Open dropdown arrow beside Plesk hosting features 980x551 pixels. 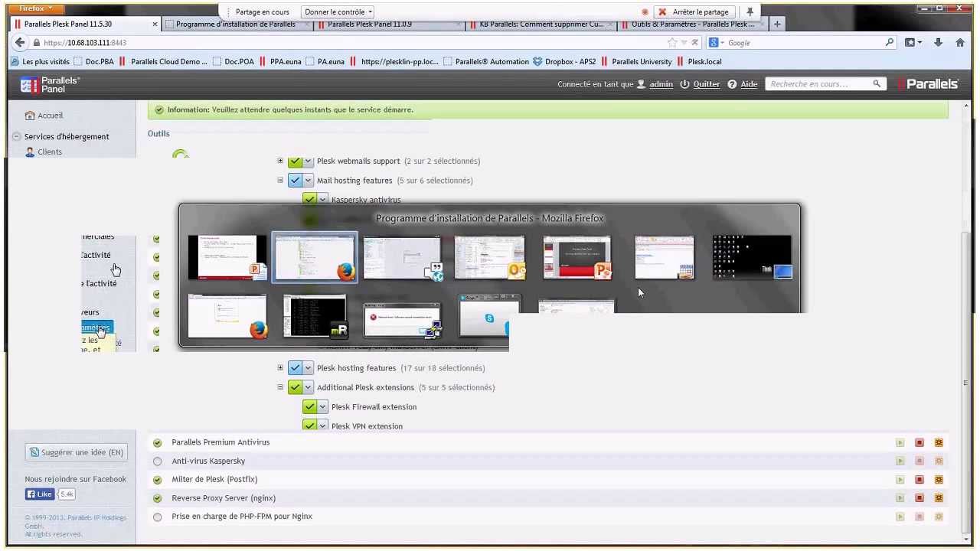click(309, 368)
